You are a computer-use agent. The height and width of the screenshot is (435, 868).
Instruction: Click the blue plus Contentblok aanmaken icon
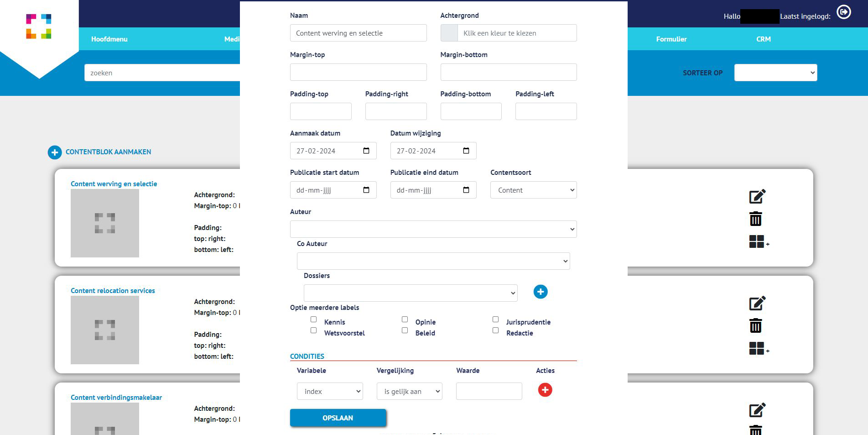coord(55,152)
